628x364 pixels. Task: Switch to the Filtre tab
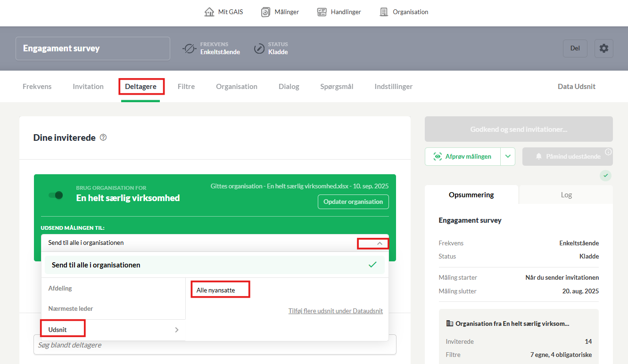click(x=186, y=87)
